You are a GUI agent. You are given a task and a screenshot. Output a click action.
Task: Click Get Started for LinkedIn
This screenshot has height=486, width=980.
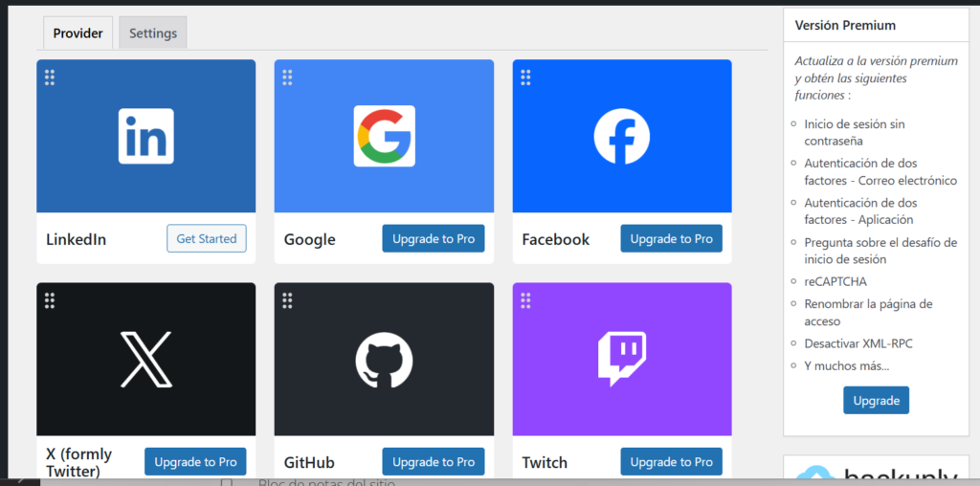pyautogui.click(x=207, y=238)
